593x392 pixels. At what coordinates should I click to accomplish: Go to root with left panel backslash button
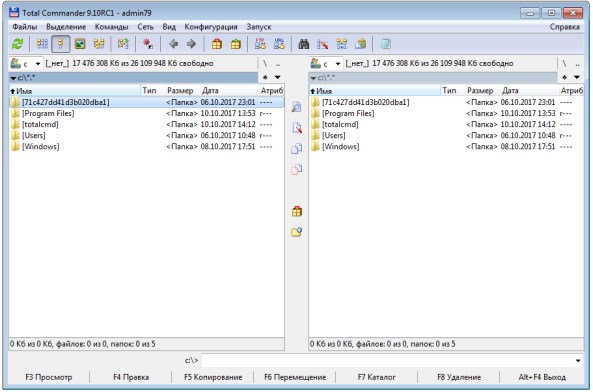[265, 64]
